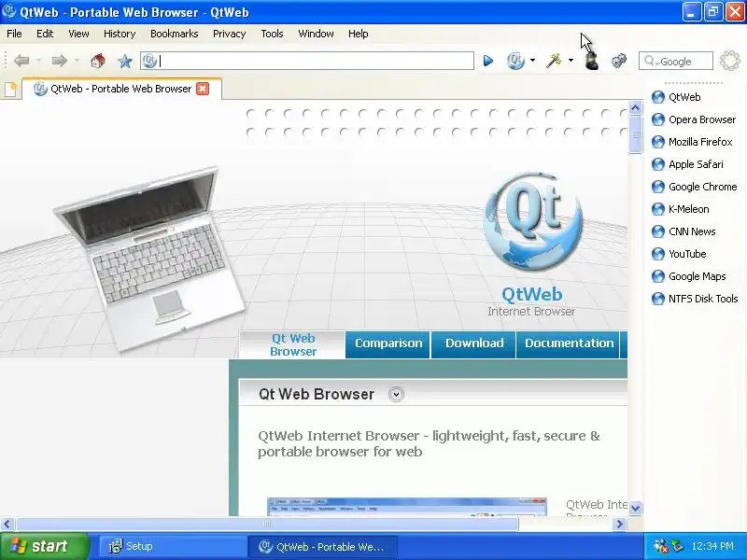Click the private browsing spy icon
Viewport: 747px width, 560px height.
[x=591, y=61]
